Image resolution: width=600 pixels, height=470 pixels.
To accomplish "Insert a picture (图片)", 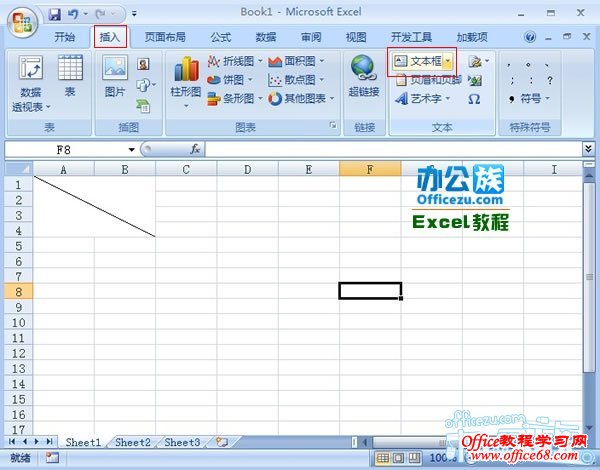I will [x=115, y=76].
